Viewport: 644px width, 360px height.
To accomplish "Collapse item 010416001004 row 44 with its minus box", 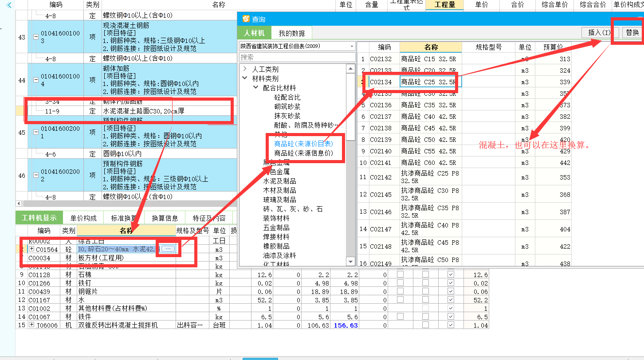I will [x=35, y=80].
